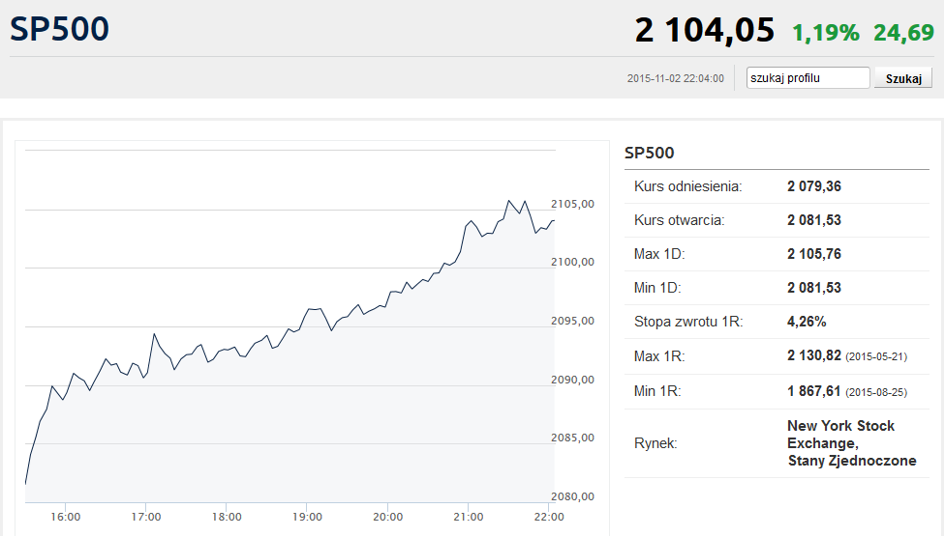This screenshot has width=945, height=537.
Task: Click the SP500 page title
Action: click(60, 29)
